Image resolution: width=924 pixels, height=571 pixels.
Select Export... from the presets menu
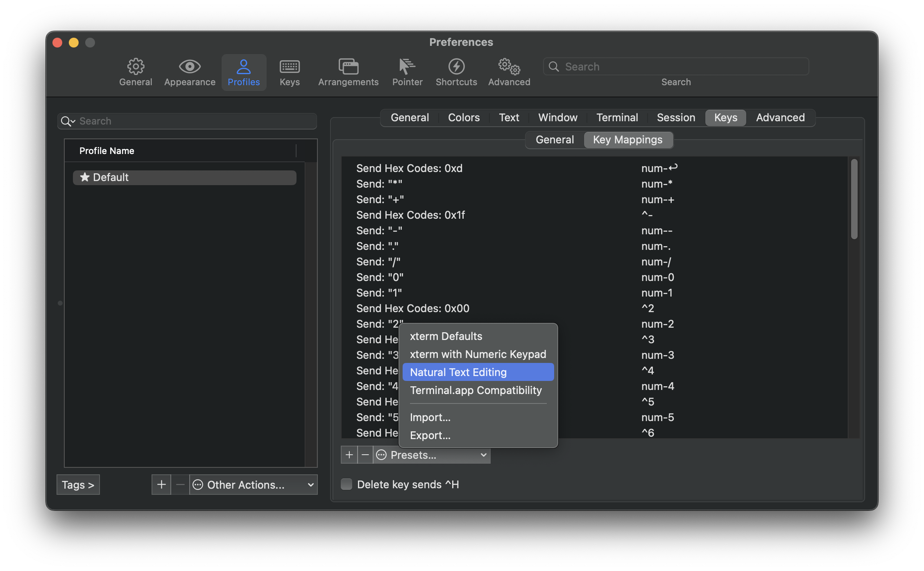[x=478, y=435]
